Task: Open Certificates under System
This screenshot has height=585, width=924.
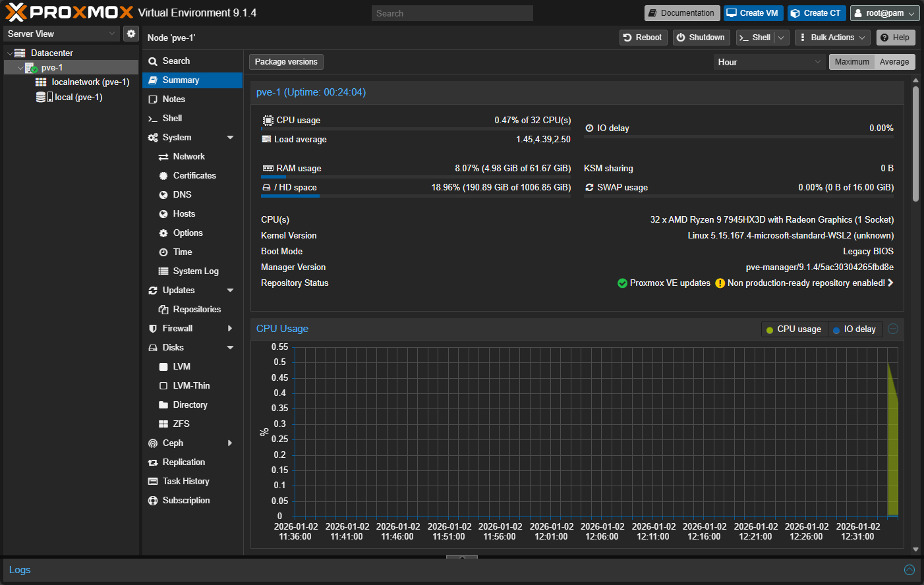Action: 194,175
